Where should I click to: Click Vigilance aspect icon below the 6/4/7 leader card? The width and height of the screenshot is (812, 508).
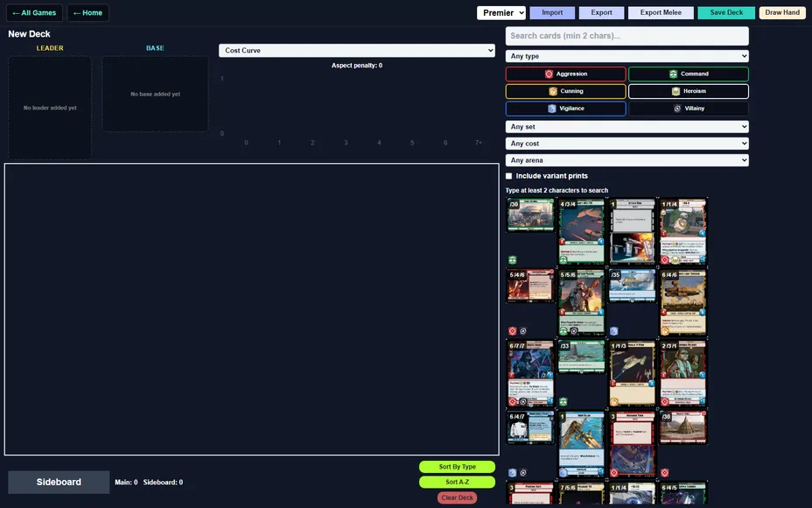[x=512, y=473]
